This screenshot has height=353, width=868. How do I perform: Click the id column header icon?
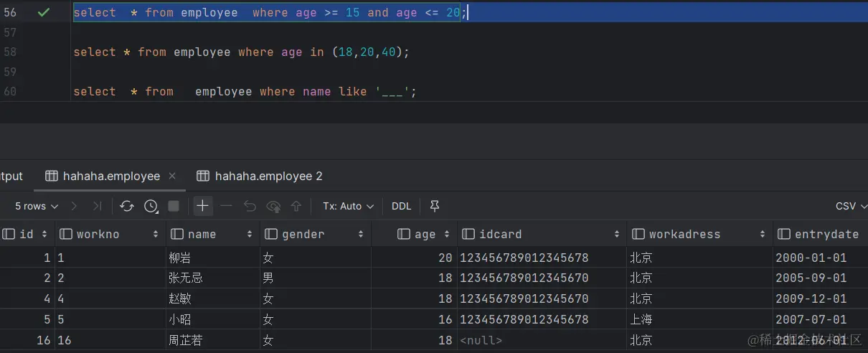(x=9, y=234)
